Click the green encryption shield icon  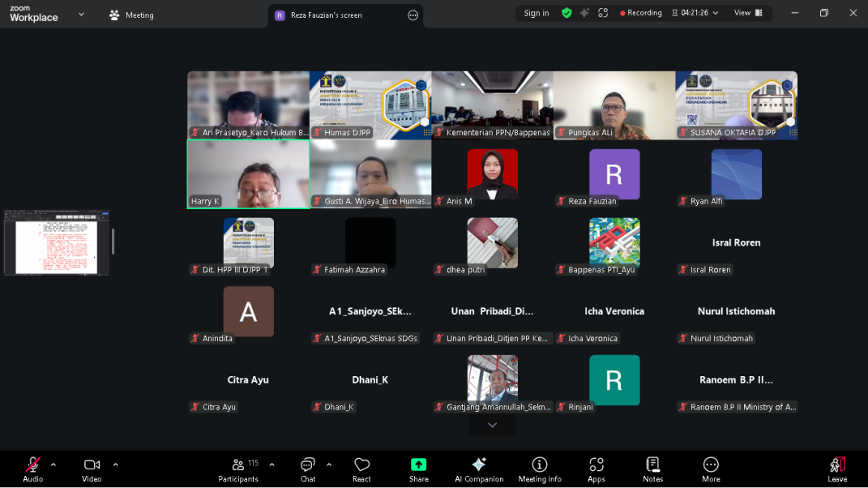point(567,13)
